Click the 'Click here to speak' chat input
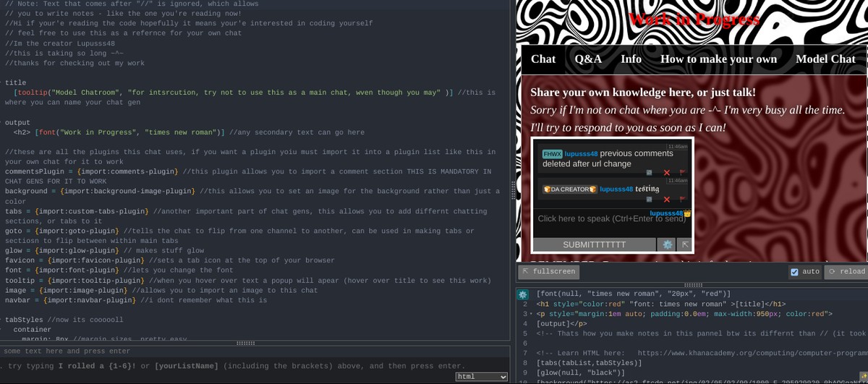The height and width of the screenshot is (384, 868). pyautogui.click(x=611, y=218)
